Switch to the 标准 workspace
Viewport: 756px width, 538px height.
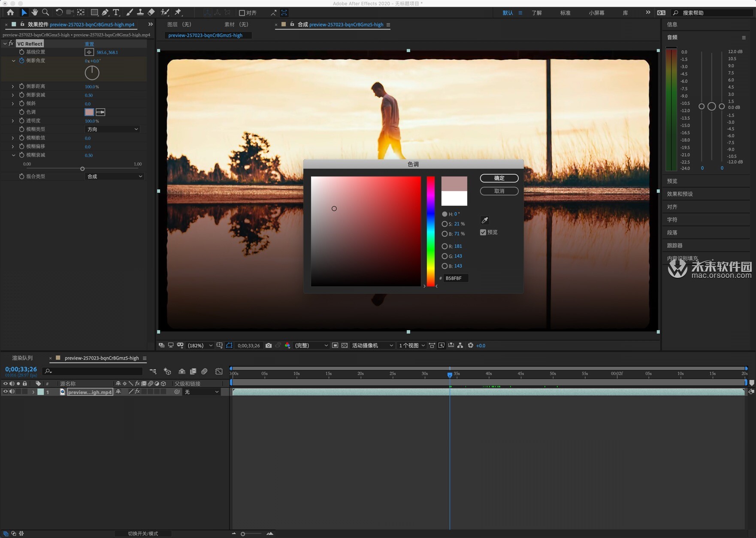pos(565,13)
